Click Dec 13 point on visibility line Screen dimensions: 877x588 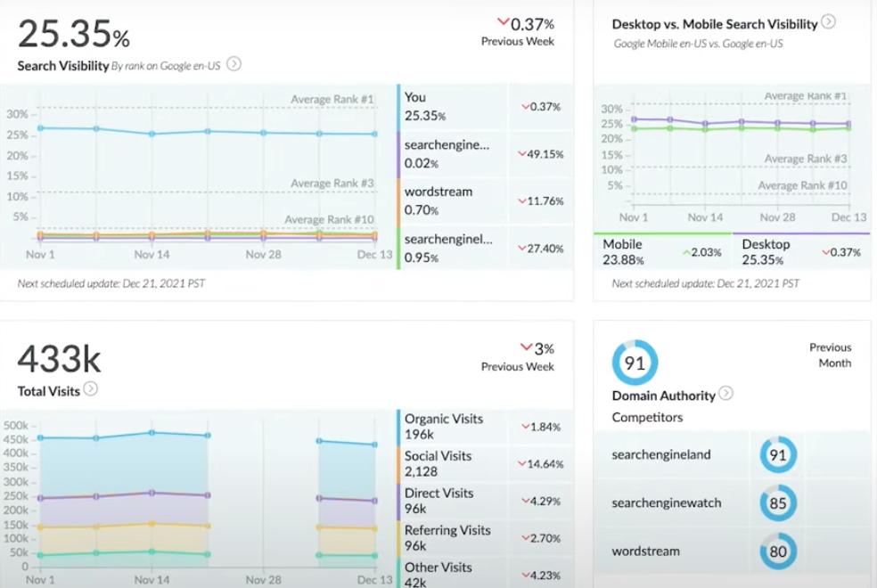click(x=374, y=135)
